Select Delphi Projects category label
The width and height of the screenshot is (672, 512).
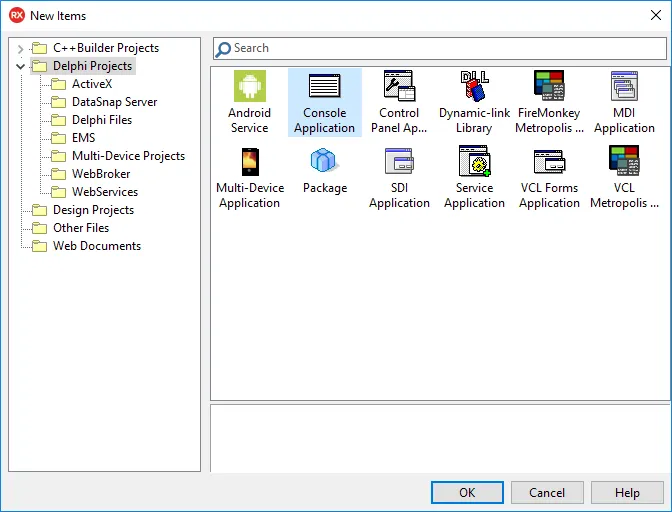(x=92, y=66)
